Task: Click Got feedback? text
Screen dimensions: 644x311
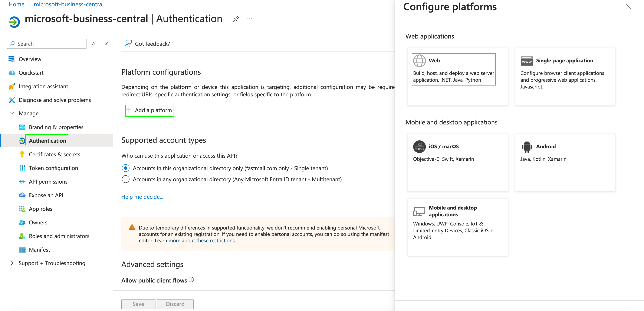Action: point(152,44)
